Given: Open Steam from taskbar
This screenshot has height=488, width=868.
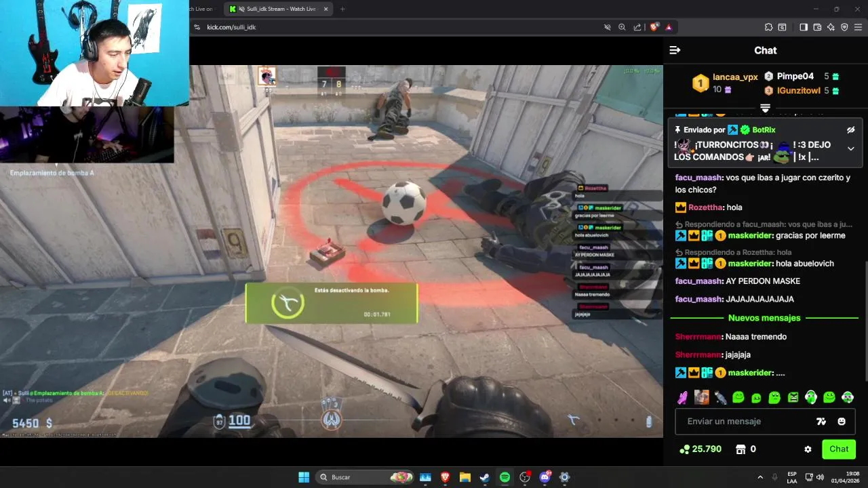Looking at the screenshot, I should coord(485,477).
